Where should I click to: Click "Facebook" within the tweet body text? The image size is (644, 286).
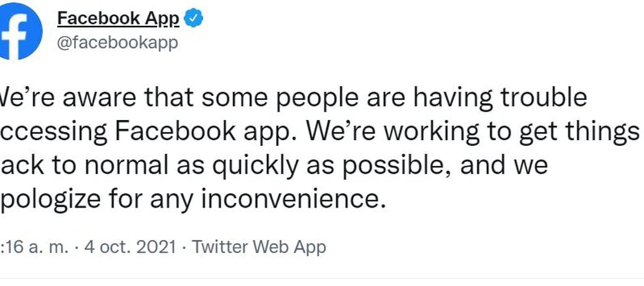pos(173,131)
